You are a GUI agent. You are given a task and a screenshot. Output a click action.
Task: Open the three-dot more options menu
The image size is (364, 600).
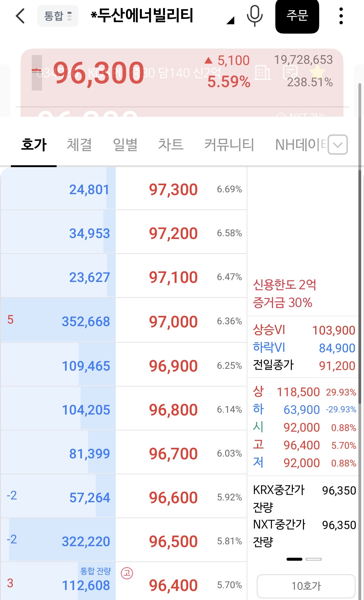pos(341,16)
